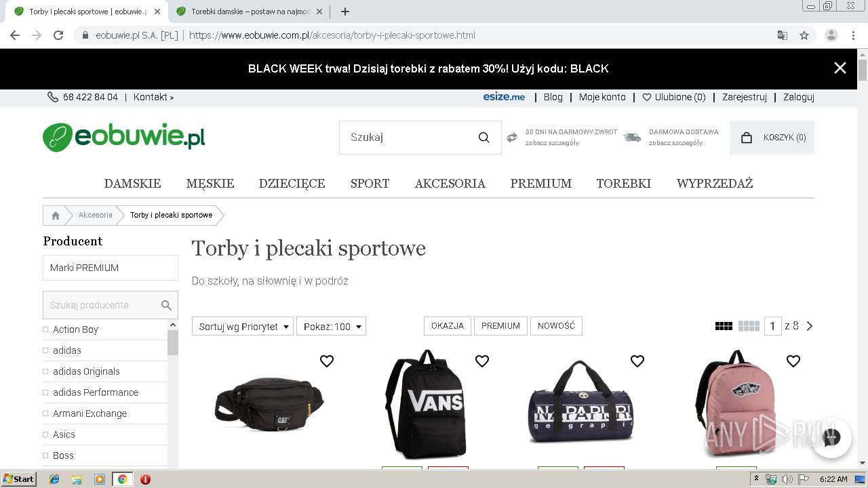868x488 pixels.
Task: Click the OKAZJA filter button
Action: [448, 326]
